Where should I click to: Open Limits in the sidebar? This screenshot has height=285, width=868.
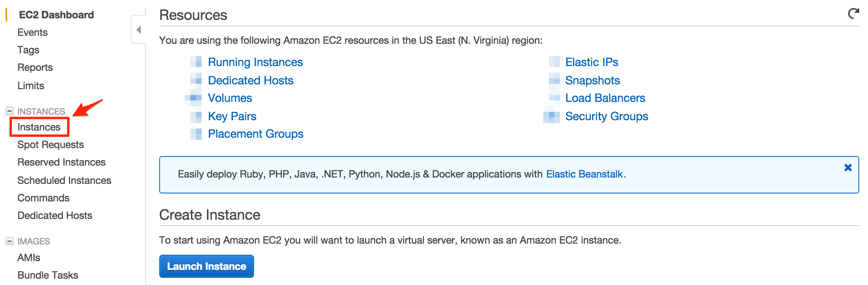click(31, 86)
